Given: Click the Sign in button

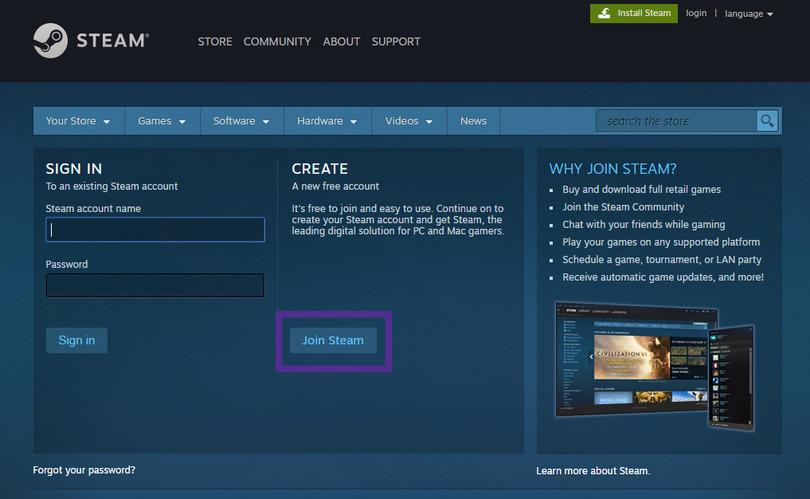Looking at the screenshot, I should point(76,340).
